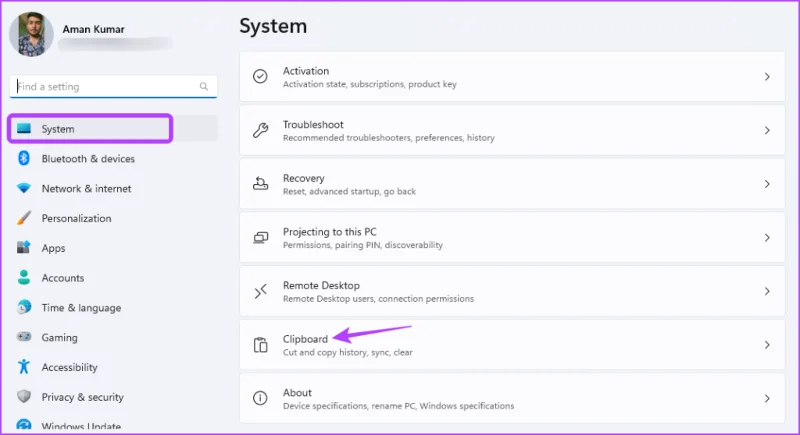Click the Time & language globe icon
This screenshot has width=800, height=435.
(x=23, y=307)
